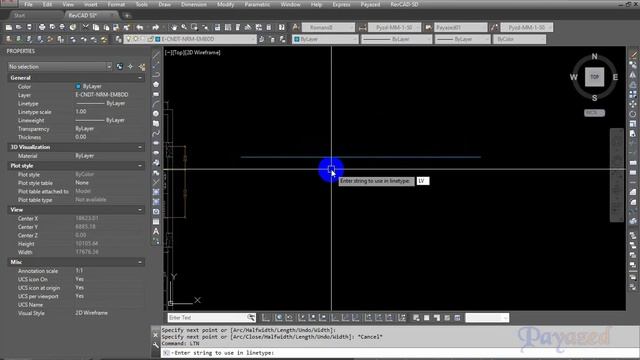Image resolution: width=640 pixels, height=360 pixels.
Task: Click the N compass direction on ViewCube
Action: pos(594,56)
